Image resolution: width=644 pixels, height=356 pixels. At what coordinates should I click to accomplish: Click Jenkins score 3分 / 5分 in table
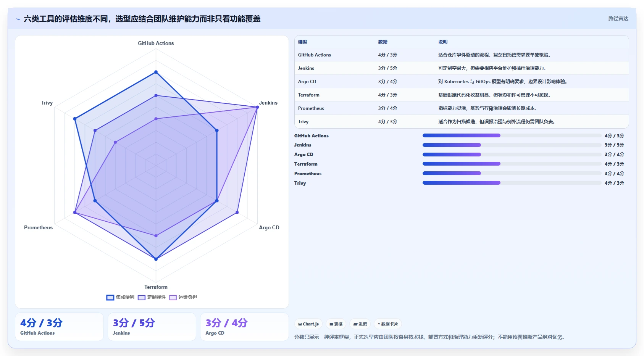(388, 68)
